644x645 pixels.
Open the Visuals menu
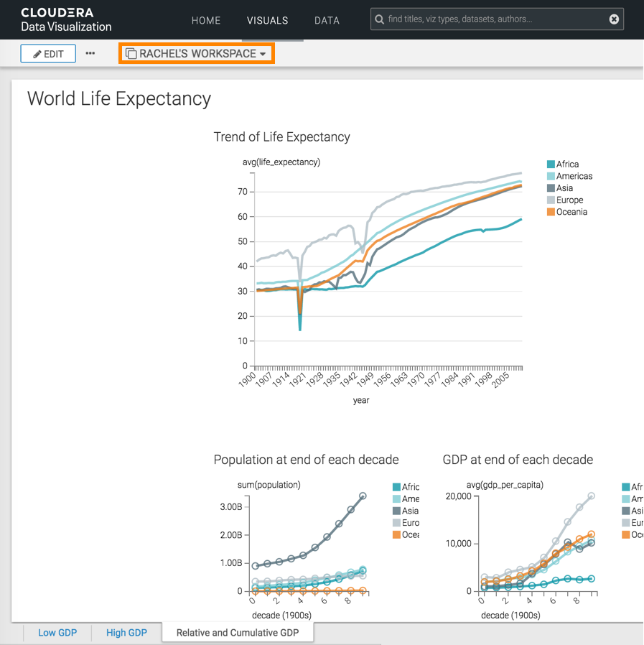[267, 20]
